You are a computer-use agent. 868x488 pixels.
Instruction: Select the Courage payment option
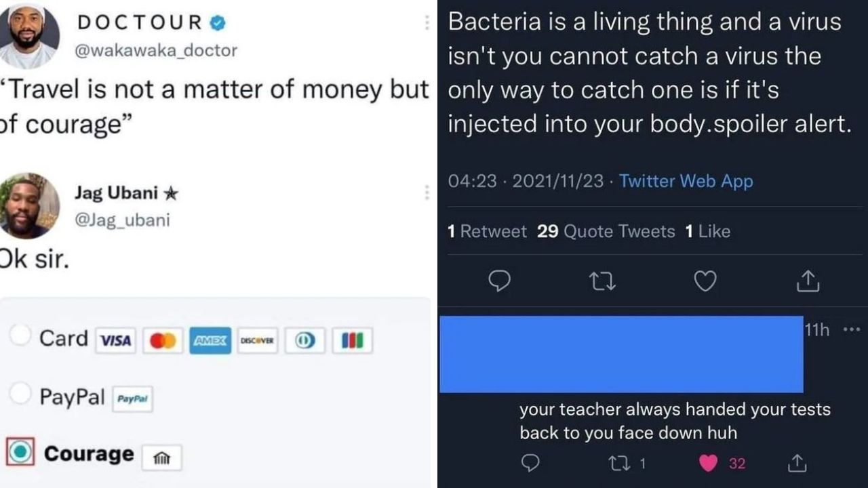[20, 453]
